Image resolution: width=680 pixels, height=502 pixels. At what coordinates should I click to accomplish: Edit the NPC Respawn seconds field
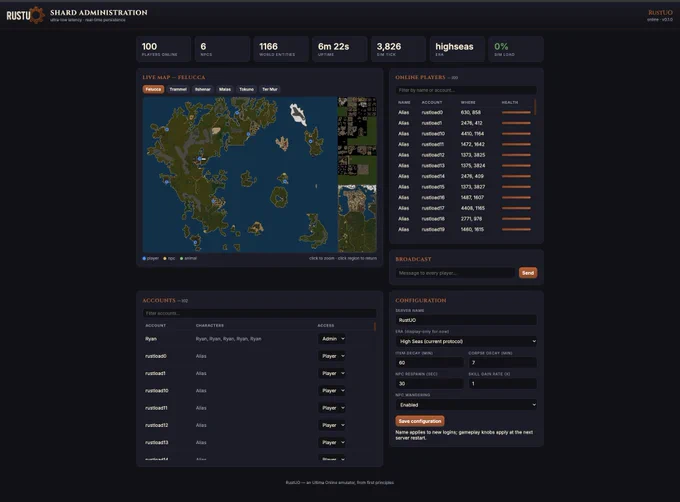point(430,384)
